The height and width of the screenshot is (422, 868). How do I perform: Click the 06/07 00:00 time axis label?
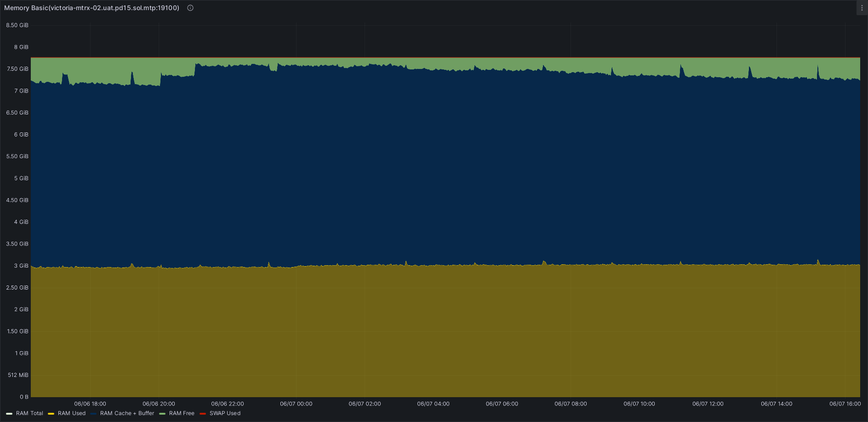pyautogui.click(x=296, y=404)
